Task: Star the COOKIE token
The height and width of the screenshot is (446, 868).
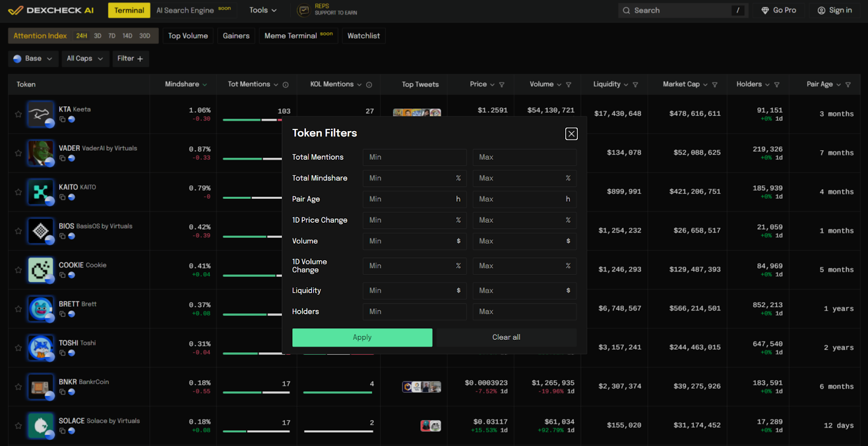Action: tap(18, 270)
